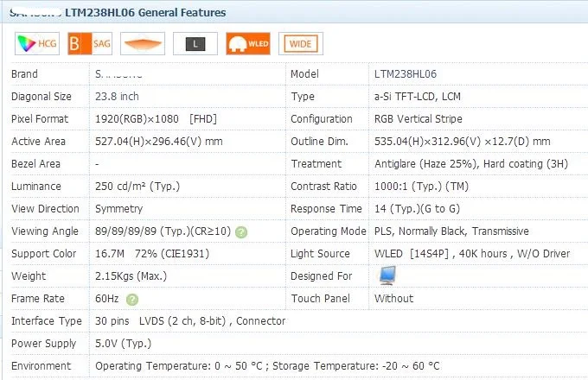Click the a-Si TFT-LCD, LCM type value
The height and width of the screenshot is (380, 588).
(418, 97)
